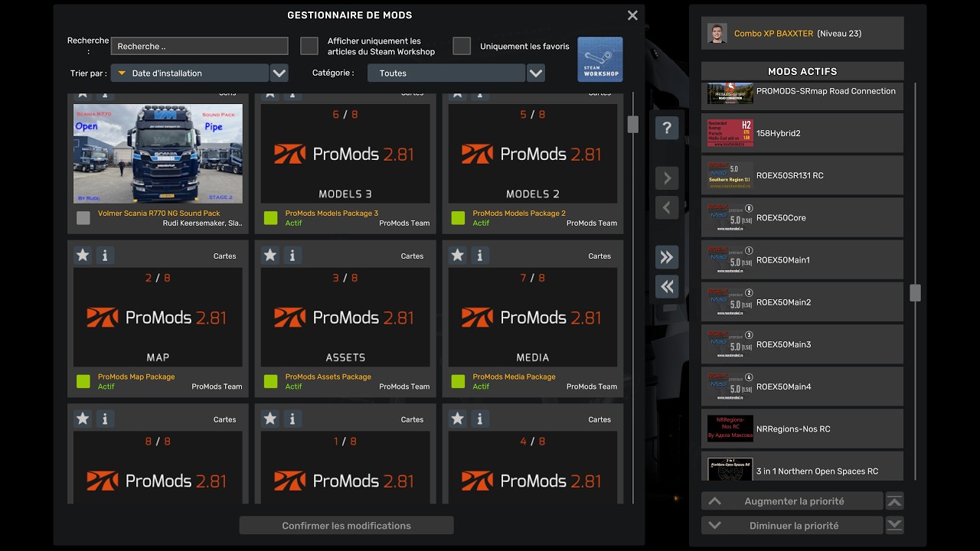Remove selected mod with left arrow
Image resolution: width=980 pixels, height=551 pixels.
pos(667,207)
